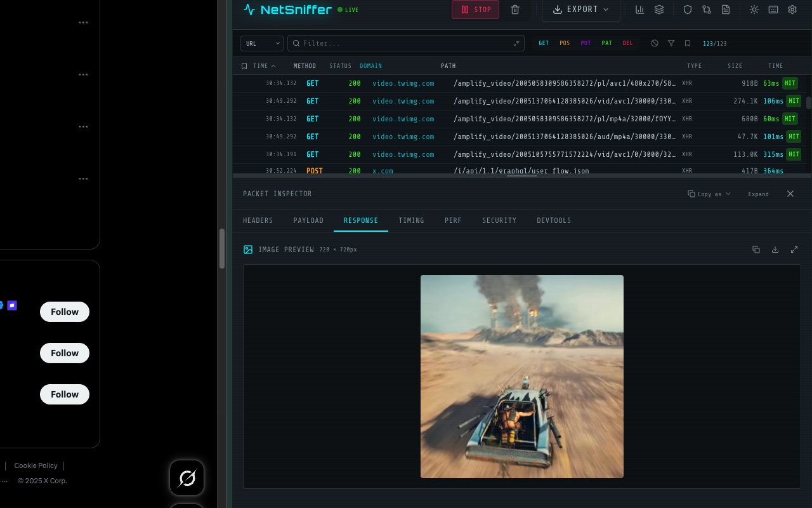The width and height of the screenshot is (812, 508).
Task: Click the image icon next to IMAGE PREVIEW
Action: point(248,250)
